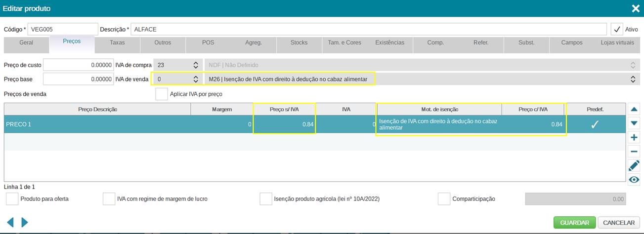Add a new price line with the plus icon
The width and height of the screenshot is (644, 234).
634,137
